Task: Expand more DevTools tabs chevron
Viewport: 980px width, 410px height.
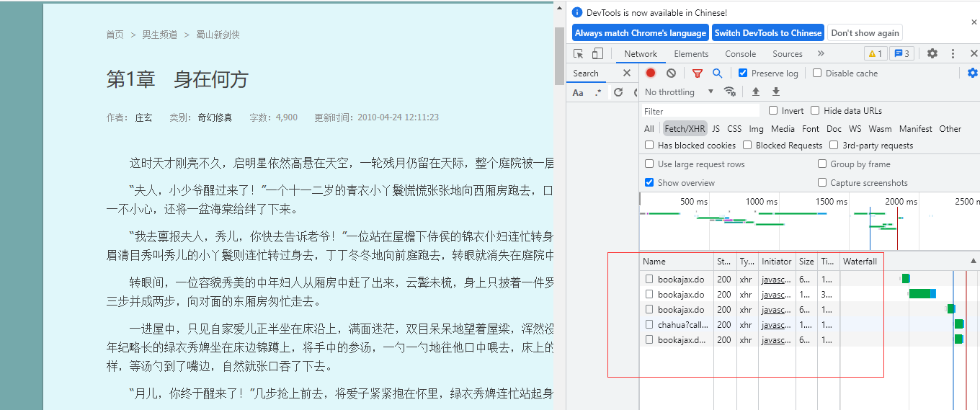Action: point(821,54)
